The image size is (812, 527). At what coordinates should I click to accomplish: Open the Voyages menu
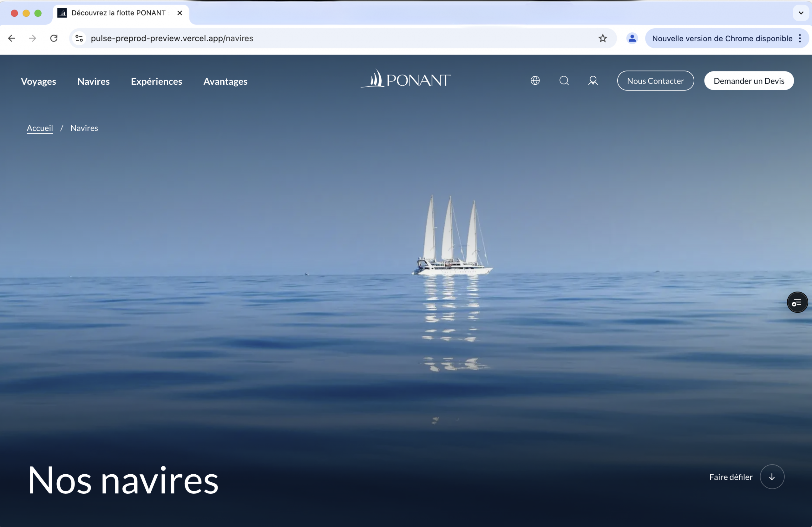(x=39, y=81)
